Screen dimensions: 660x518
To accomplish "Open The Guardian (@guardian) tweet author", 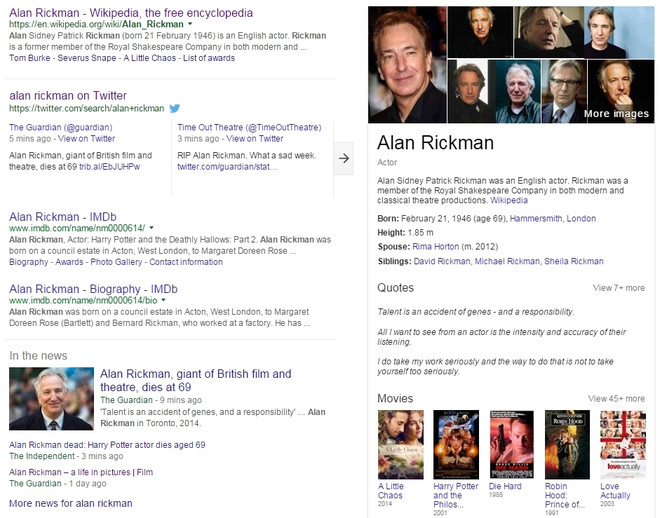I will (61, 127).
